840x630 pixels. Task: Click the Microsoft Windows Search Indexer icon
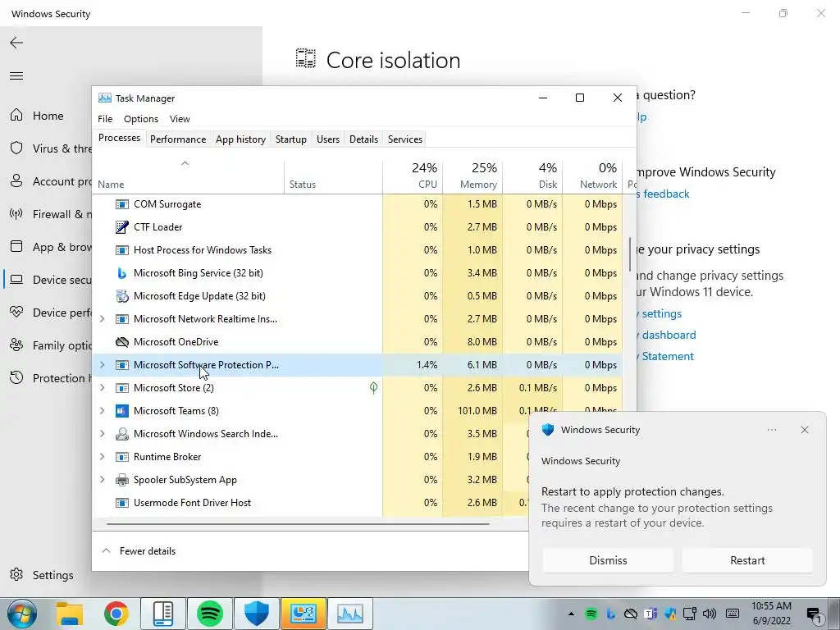[122, 434]
